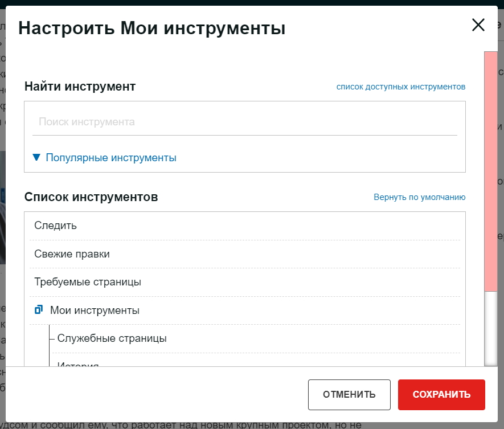Select the Требуемые страницы tool item
The width and height of the screenshot is (504, 429).
pos(245,282)
